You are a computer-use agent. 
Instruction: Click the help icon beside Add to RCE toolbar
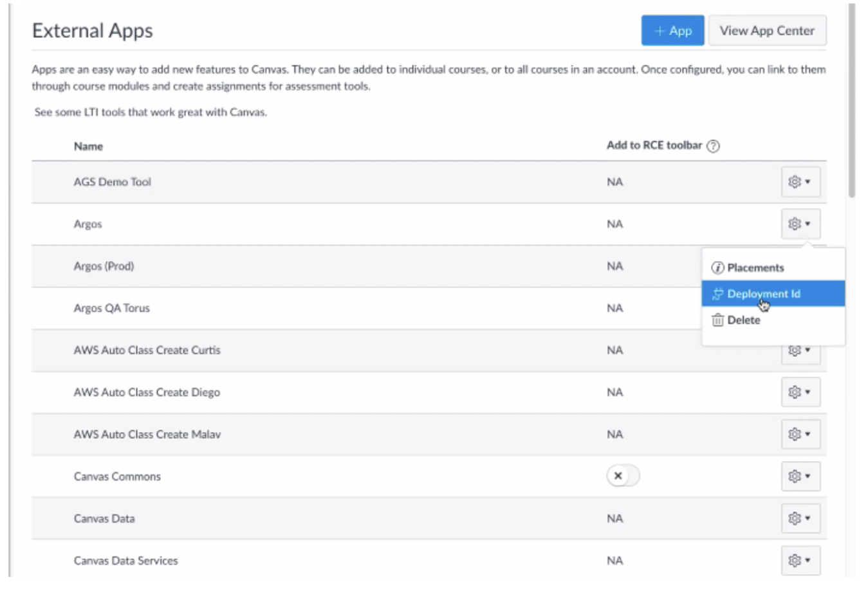point(713,146)
